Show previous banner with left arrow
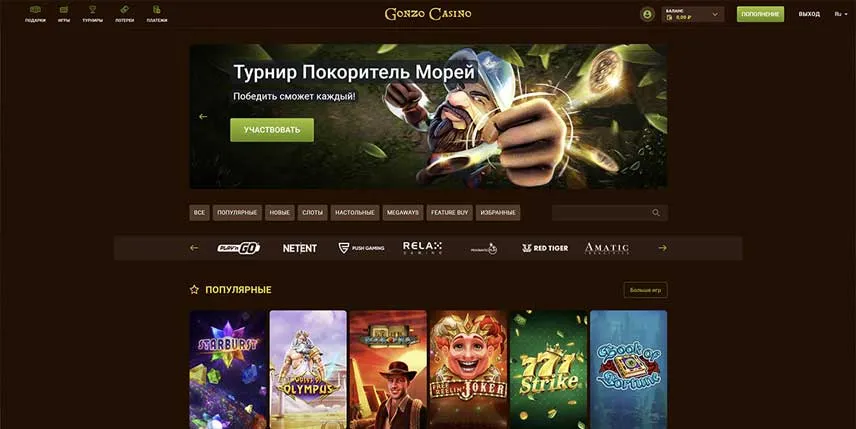Screen dimensions: 856x429 [x=203, y=116]
